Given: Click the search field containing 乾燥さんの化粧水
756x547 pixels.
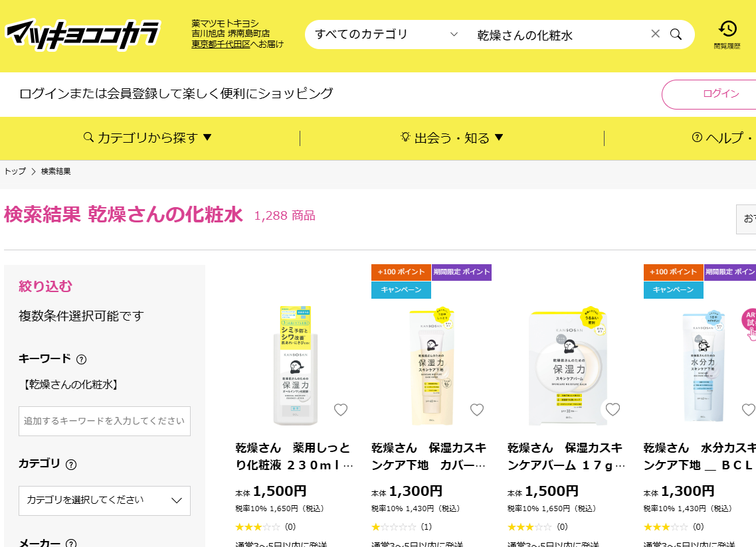Looking at the screenshot, I should click(x=559, y=35).
